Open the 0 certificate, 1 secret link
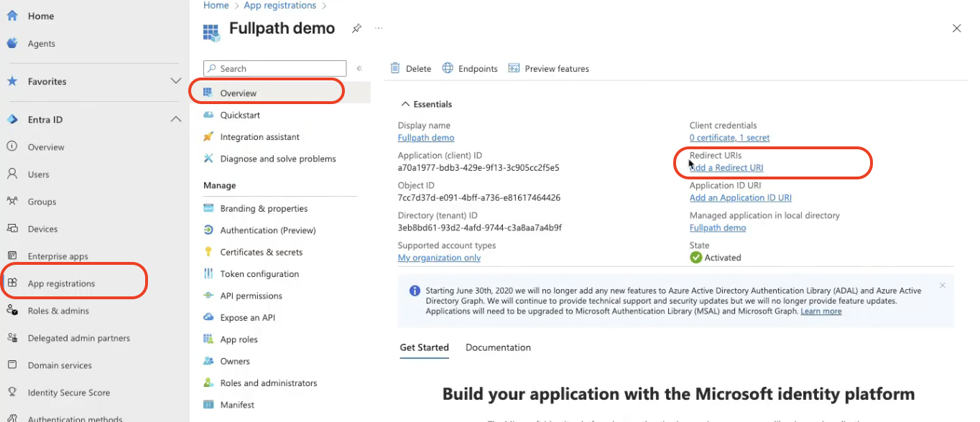The image size is (980, 422). pos(729,138)
